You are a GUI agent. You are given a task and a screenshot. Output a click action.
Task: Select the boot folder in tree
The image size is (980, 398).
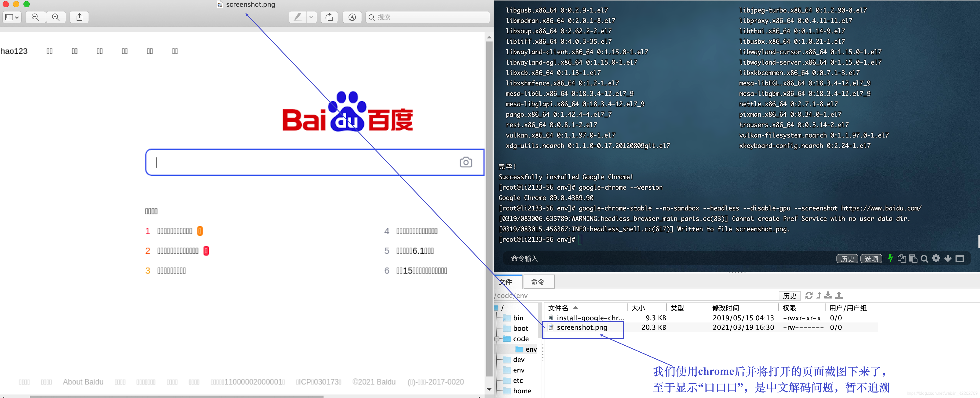pyautogui.click(x=520, y=328)
